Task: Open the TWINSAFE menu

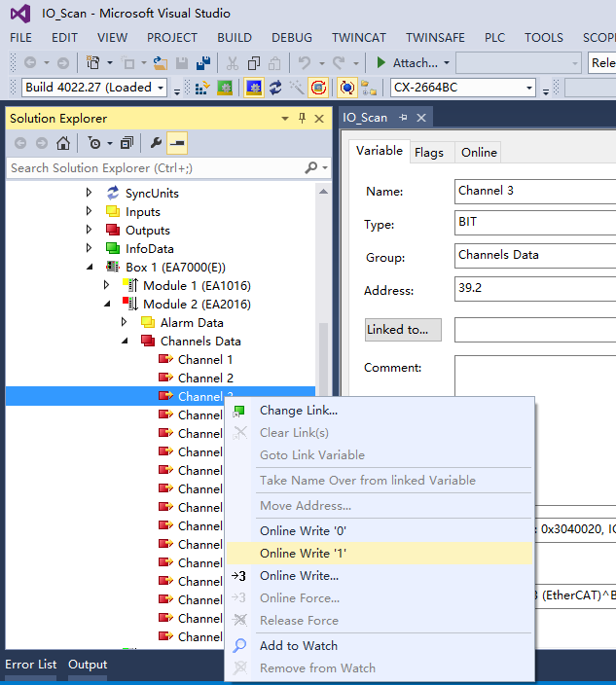Action: [435, 38]
